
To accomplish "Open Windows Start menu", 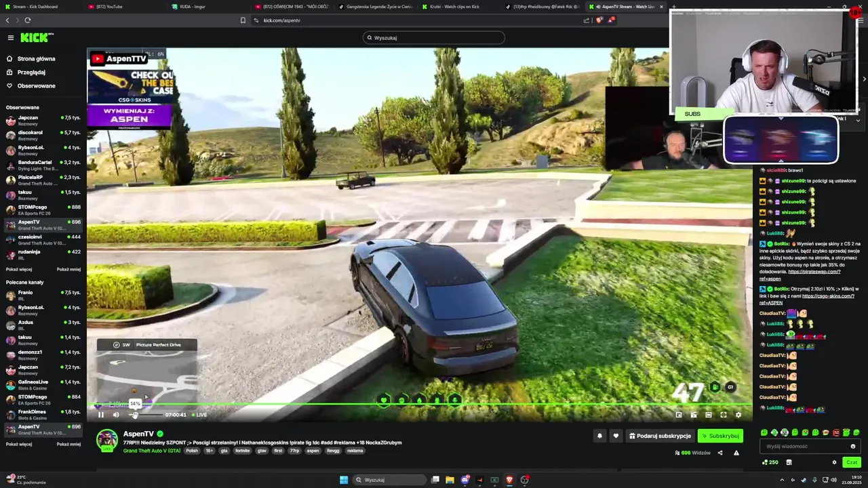I will pyautogui.click(x=344, y=480).
